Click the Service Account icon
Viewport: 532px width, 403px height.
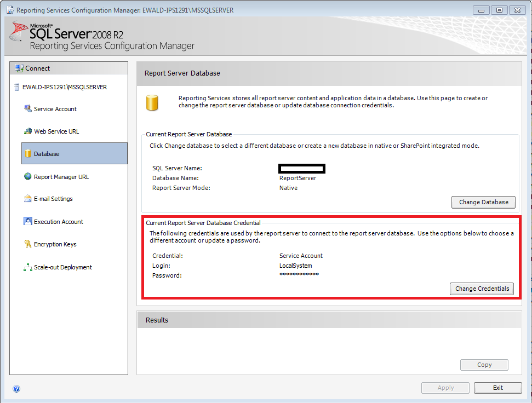tap(28, 109)
